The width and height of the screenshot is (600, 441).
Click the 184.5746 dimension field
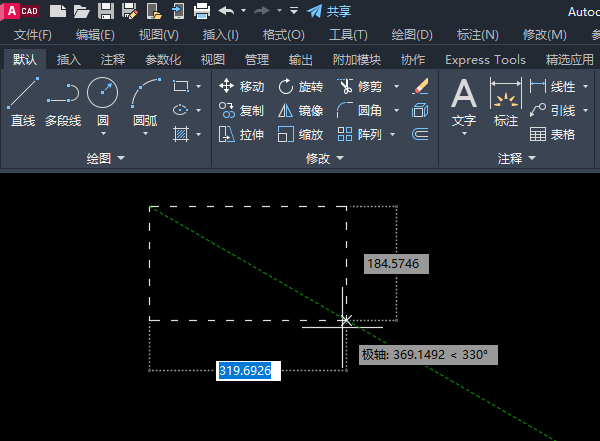[x=396, y=264]
